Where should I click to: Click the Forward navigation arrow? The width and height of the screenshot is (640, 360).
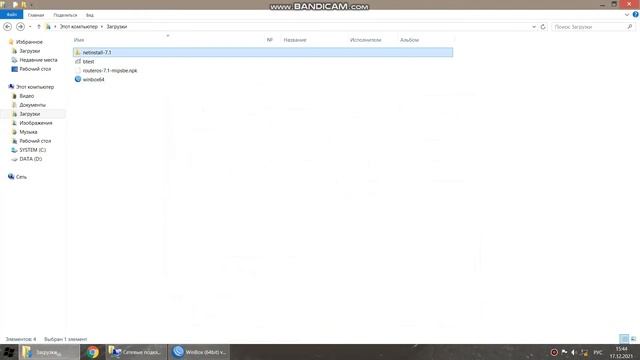click(20, 27)
